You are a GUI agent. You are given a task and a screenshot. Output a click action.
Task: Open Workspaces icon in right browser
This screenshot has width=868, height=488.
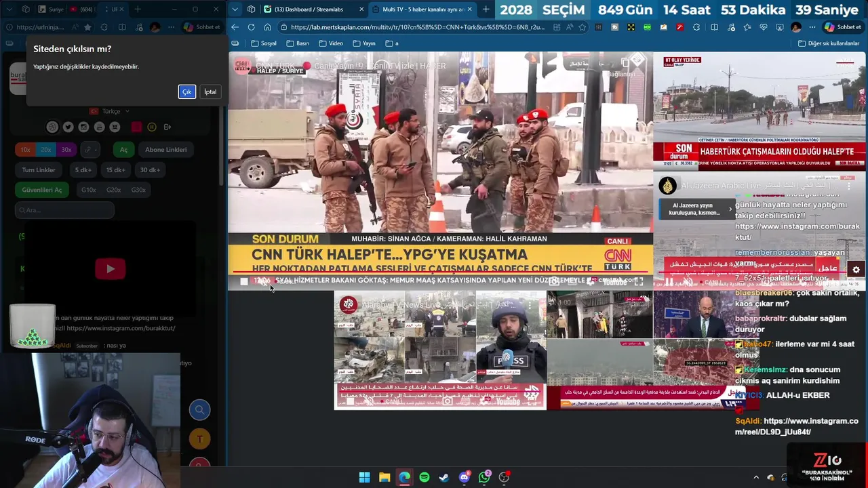pos(251,9)
